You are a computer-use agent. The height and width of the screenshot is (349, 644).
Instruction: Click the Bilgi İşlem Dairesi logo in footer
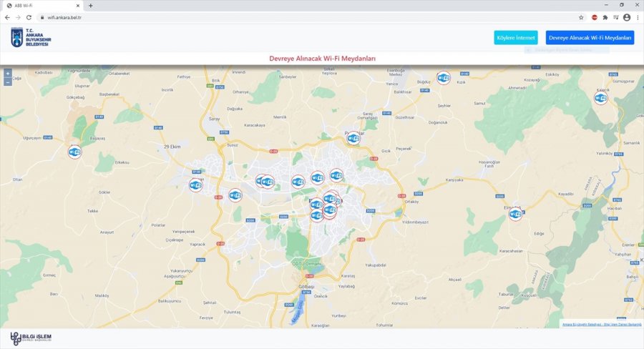coord(31,338)
